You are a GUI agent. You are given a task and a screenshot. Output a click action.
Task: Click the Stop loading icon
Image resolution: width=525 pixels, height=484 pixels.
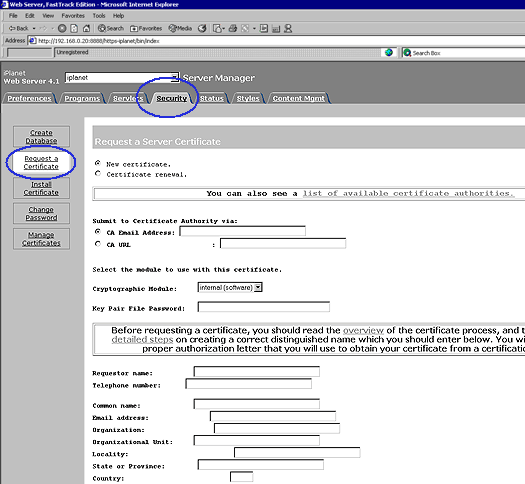pos(62,28)
